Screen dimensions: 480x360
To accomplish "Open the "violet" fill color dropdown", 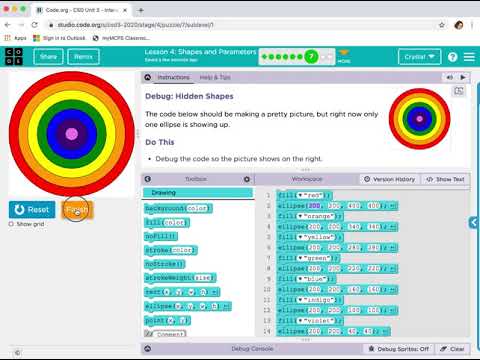I will click(300, 320).
